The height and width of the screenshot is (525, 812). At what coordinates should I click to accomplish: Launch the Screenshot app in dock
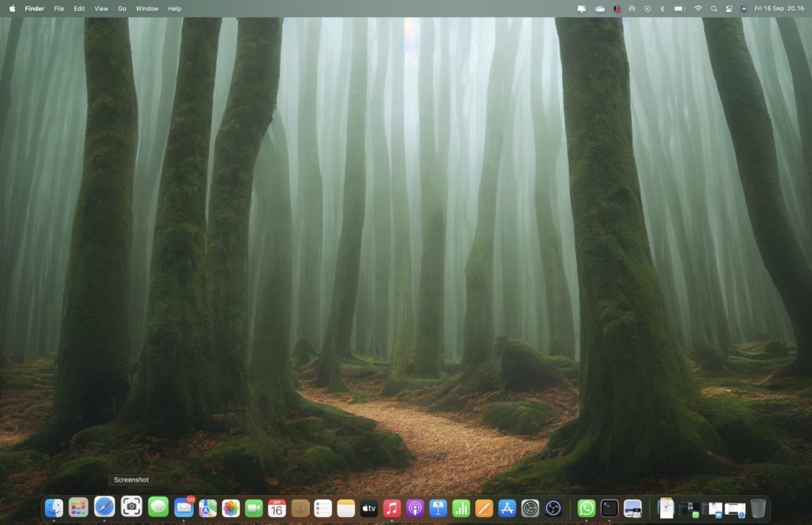point(132,507)
